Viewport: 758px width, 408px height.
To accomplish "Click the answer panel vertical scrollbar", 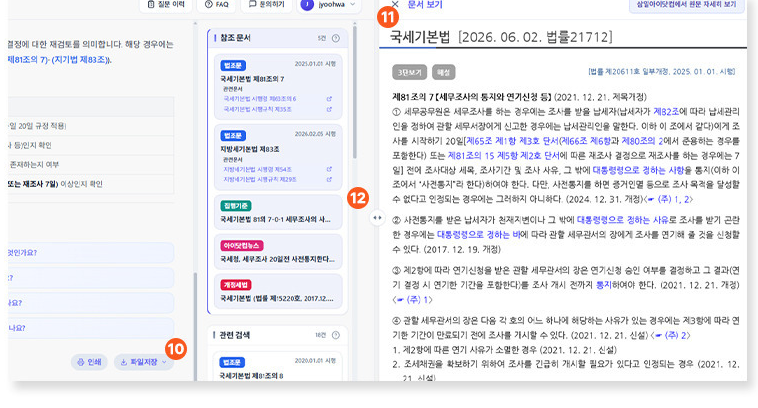I will pos(195,329).
